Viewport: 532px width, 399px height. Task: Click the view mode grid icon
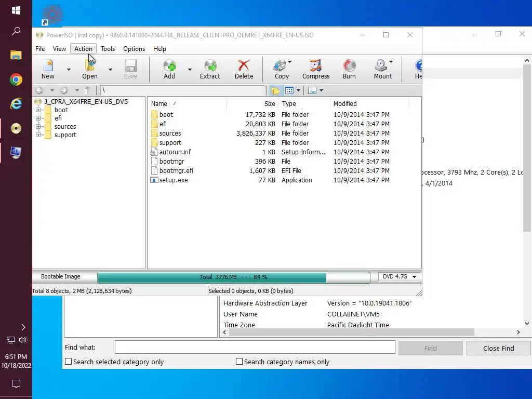[289, 90]
